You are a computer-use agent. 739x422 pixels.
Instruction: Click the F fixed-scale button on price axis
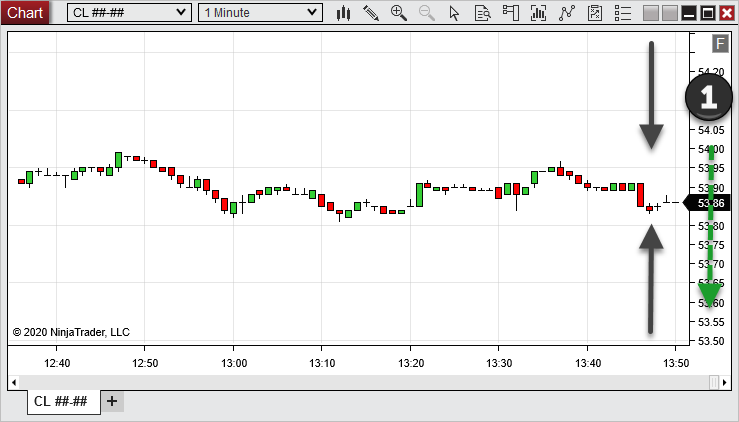click(x=719, y=43)
